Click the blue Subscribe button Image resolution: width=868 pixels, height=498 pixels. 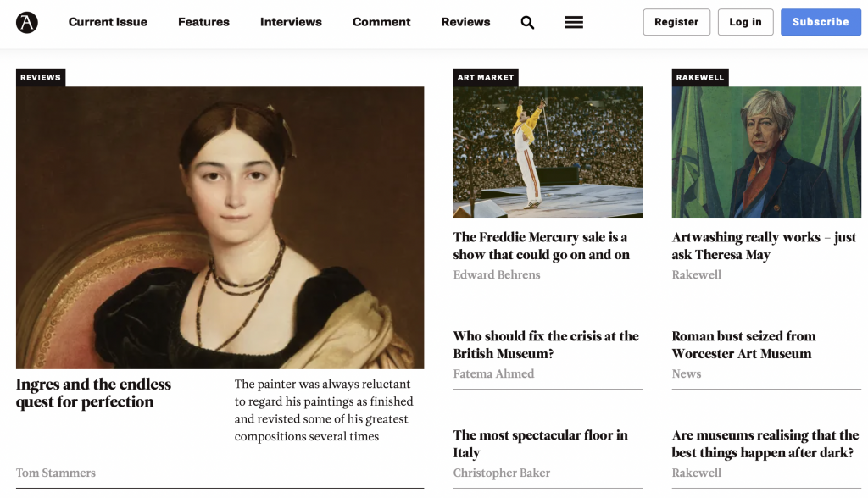(821, 22)
